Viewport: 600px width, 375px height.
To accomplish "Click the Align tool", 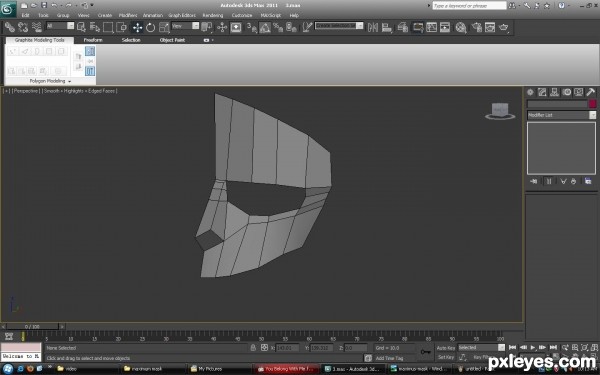I will pos(387,27).
